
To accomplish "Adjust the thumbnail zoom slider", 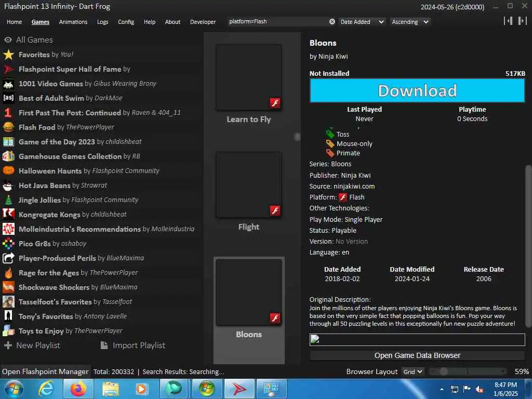I will pos(443,372).
